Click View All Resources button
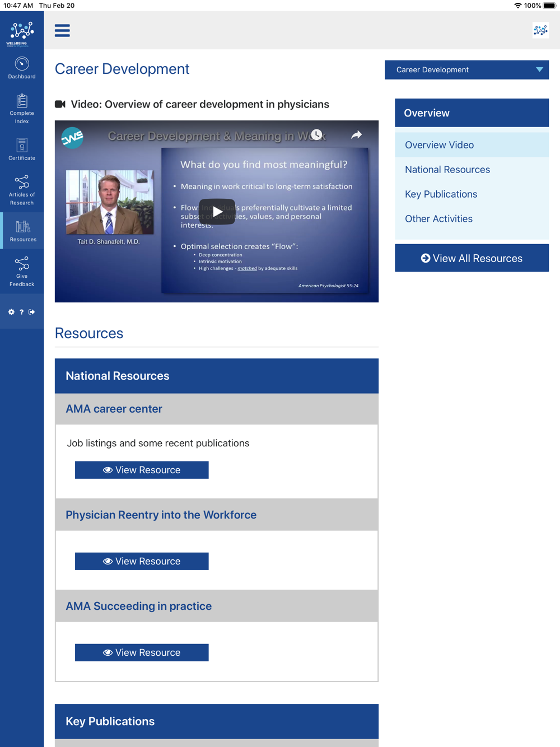 click(472, 258)
